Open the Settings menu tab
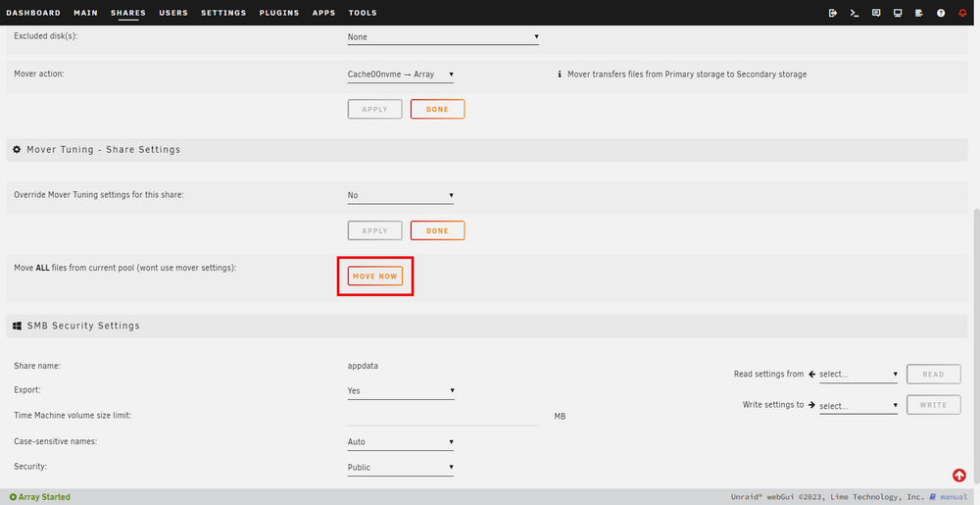980x505 pixels. point(223,13)
